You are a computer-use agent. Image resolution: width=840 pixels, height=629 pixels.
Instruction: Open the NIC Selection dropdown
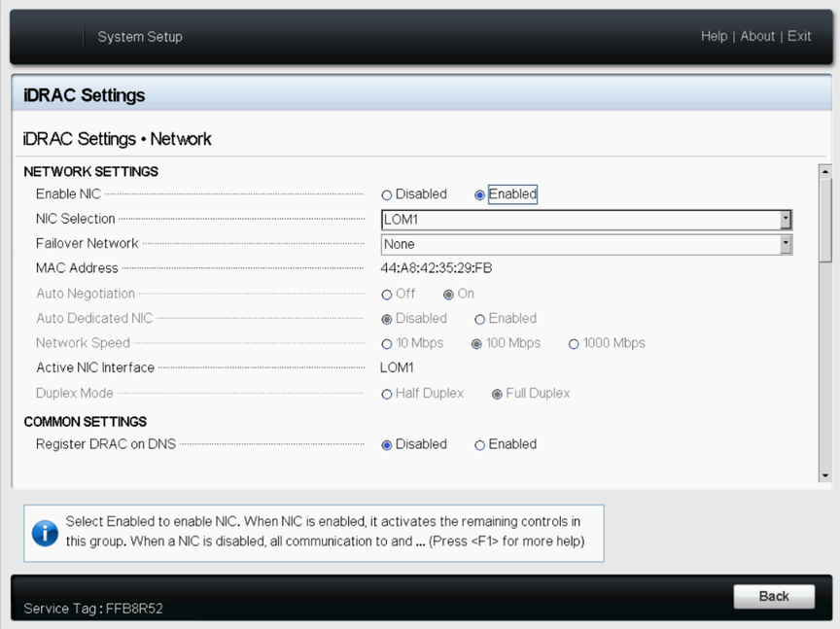click(786, 220)
